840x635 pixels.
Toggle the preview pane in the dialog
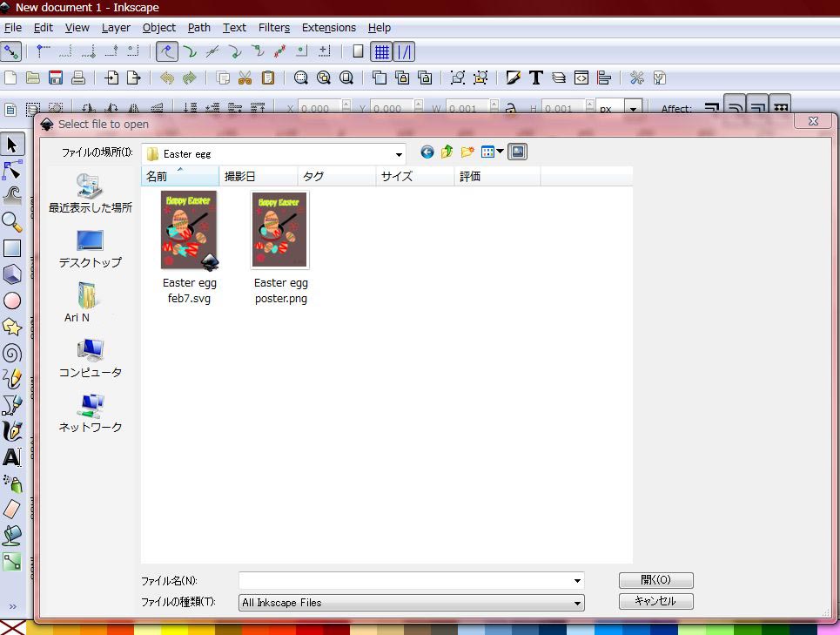point(517,151)
